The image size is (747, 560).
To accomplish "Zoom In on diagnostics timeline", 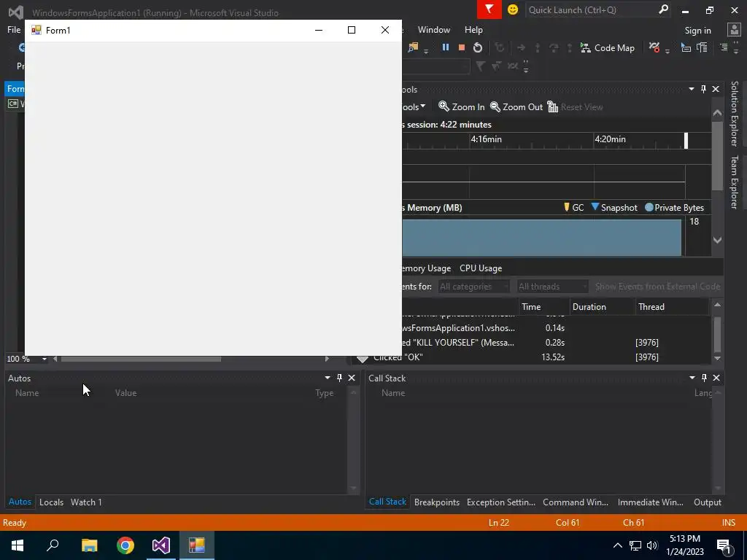I will pyautogui.click(x=462, y=106).
